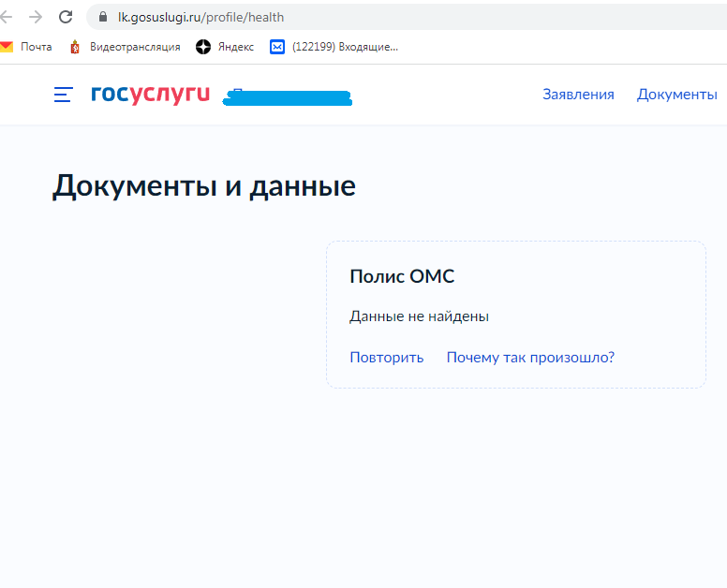Click the Видеотрансляция favicon
Screen dimensions: 727x588
pos(75,47)
